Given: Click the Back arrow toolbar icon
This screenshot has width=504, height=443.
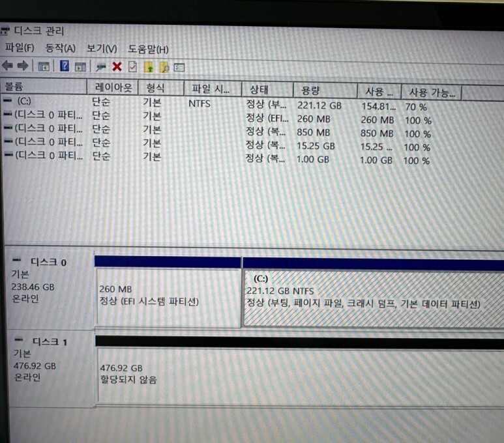Looking at the screenshot, I should click(8, 66).
